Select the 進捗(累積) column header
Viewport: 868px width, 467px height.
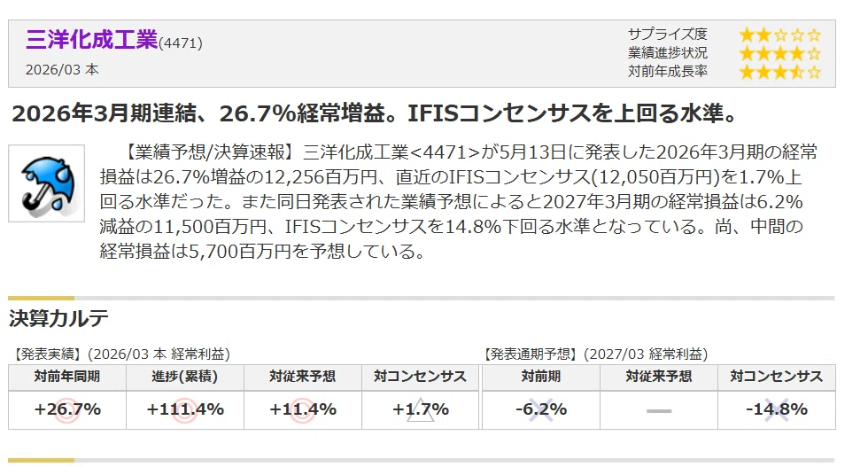click(185, 377)
